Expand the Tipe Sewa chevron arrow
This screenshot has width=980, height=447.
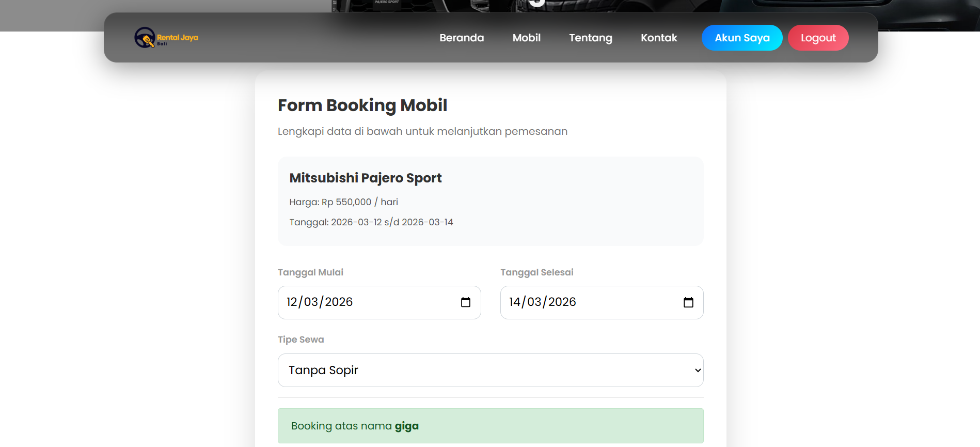coord(698,371)
